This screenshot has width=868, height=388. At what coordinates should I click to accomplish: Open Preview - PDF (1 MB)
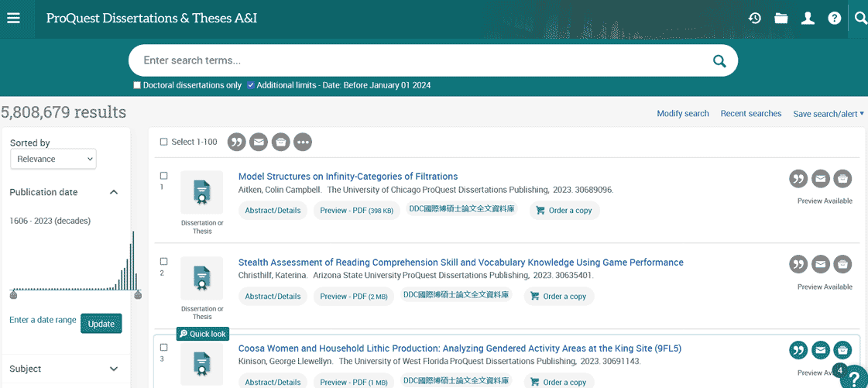point(354,382)
